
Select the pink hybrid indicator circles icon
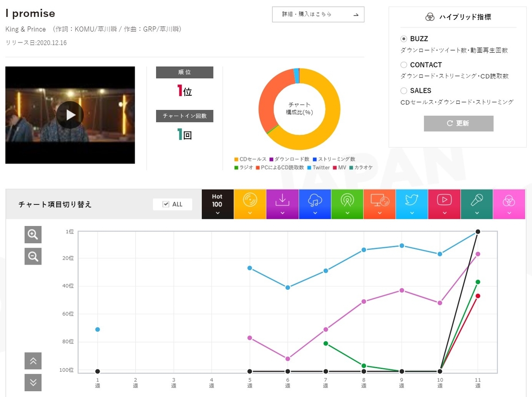point(509,204)
